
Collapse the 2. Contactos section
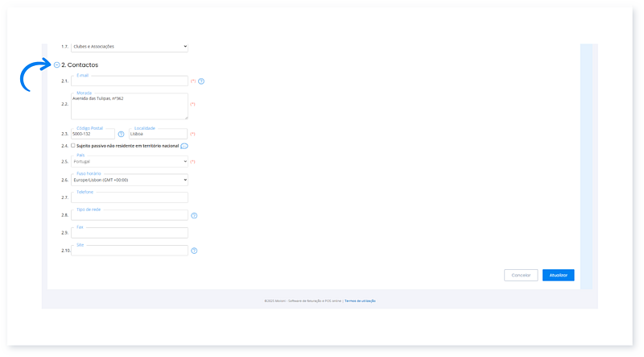[x=56, y=64]
